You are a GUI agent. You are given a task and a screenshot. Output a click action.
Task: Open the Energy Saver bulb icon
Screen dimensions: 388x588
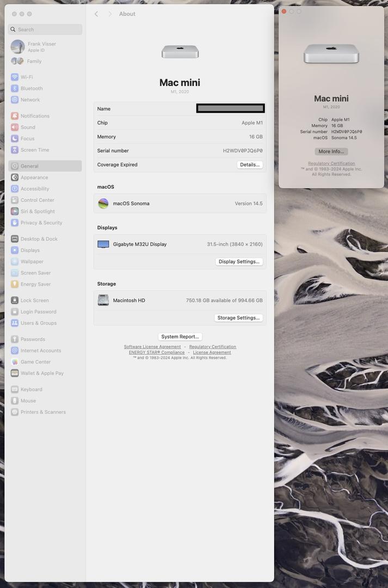tap(15, 284)
